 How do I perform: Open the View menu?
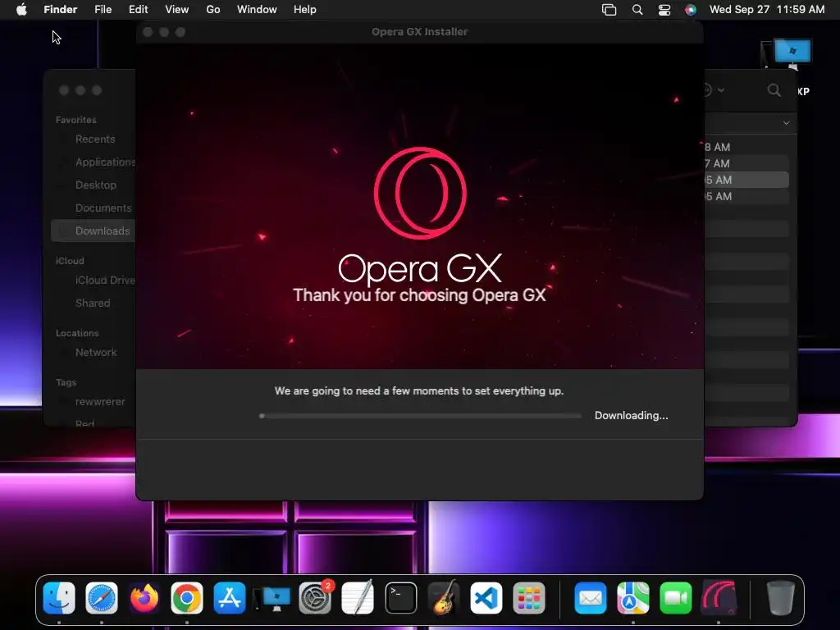(177, 10)
